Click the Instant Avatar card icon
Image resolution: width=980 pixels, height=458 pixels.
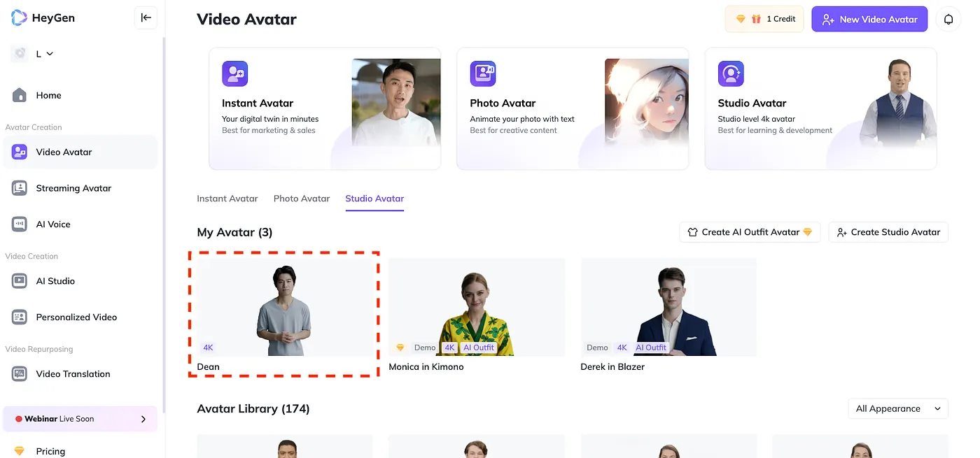(235, 73)
